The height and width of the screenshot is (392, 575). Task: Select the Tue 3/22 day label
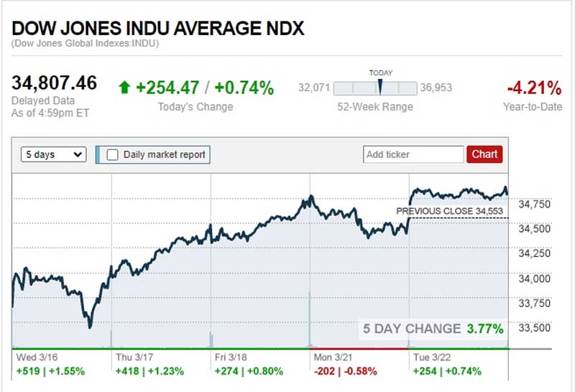pyautogui.click(x=429, y=356)
